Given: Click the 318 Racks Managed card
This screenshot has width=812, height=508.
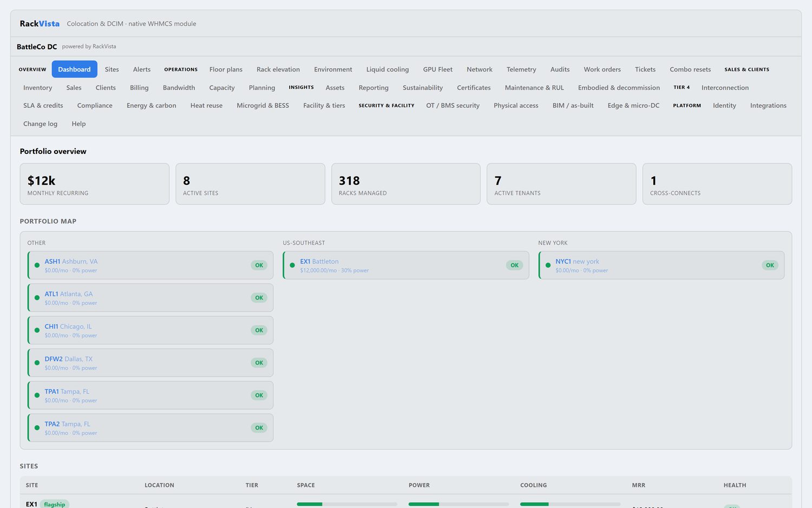Looking at the screenshot, I should (x=406, y=184).
